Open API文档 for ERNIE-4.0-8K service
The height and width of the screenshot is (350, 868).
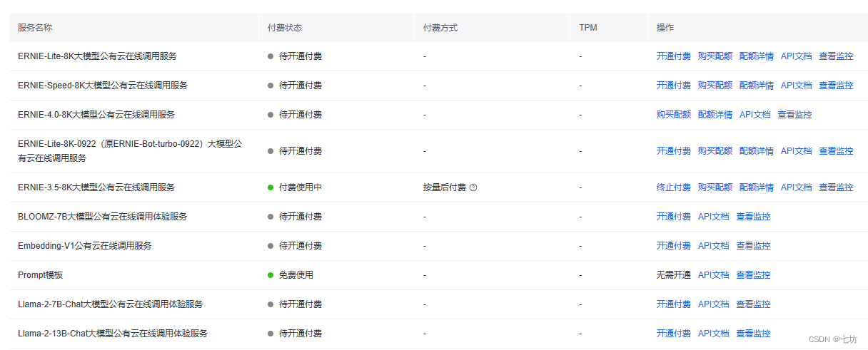[x=755, y=115]
